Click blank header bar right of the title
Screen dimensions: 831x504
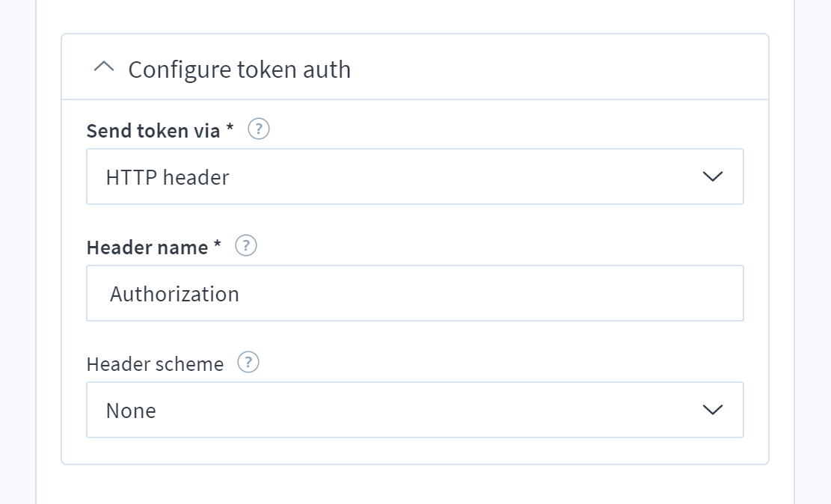556,67
